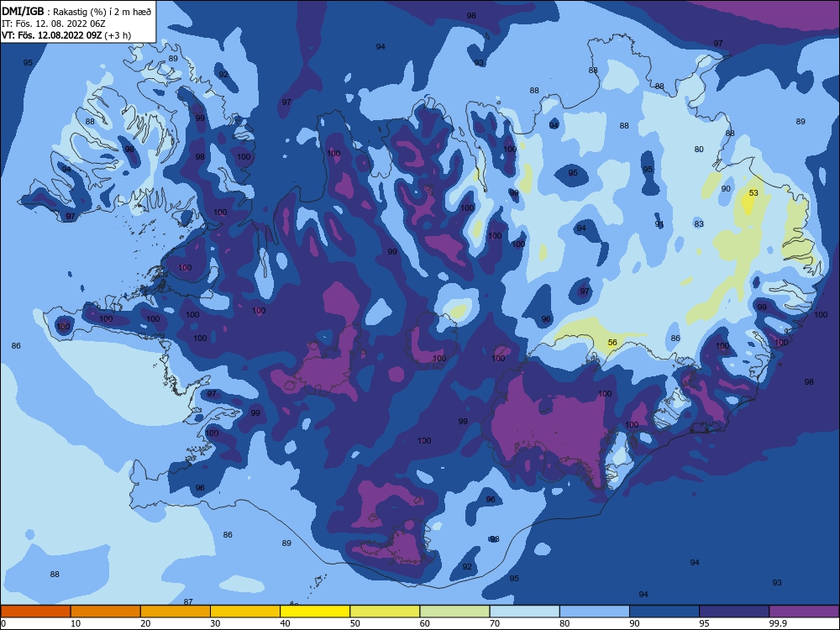Click the '10' legend scale label
Screen dimensions: 840x630
tap(76, 623)
